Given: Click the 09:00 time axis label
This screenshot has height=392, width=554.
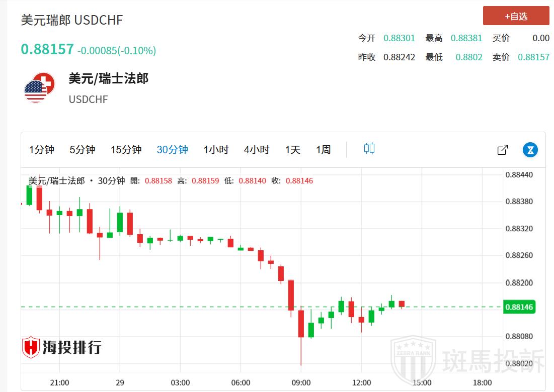Looking at the screenshot, I should click(x=301, y=382).
